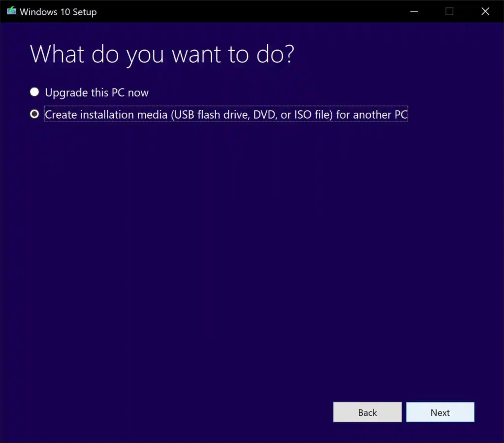Click the "Upgrade this PC now" label text
Screen dimensions: 504x443
[97, 93]
